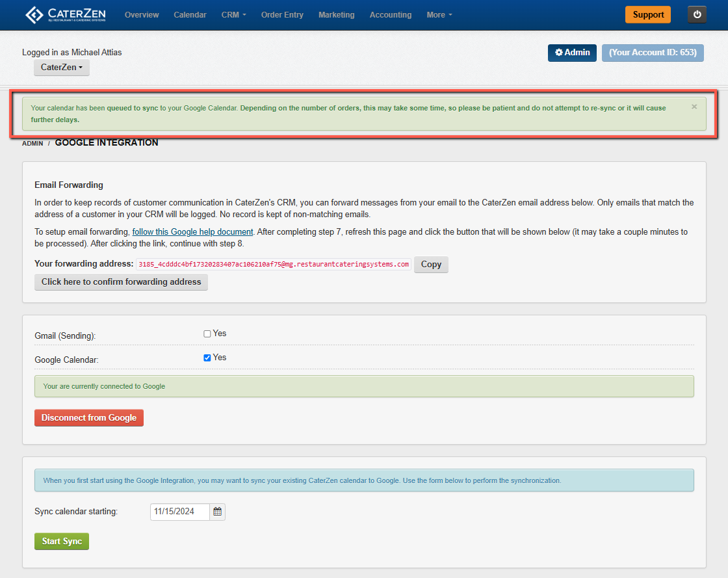Click the green Start Sync button
The width and height of the screenshot is (728, 578).
coord(62,542)
